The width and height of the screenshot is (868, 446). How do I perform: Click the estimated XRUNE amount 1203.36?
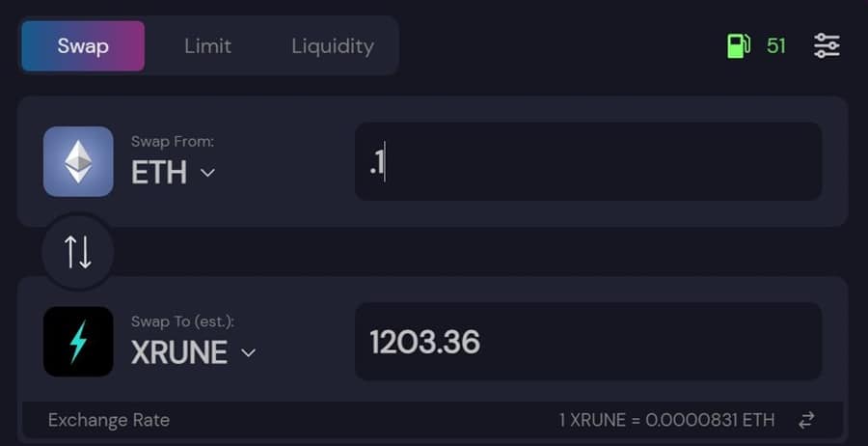(425, 342)
